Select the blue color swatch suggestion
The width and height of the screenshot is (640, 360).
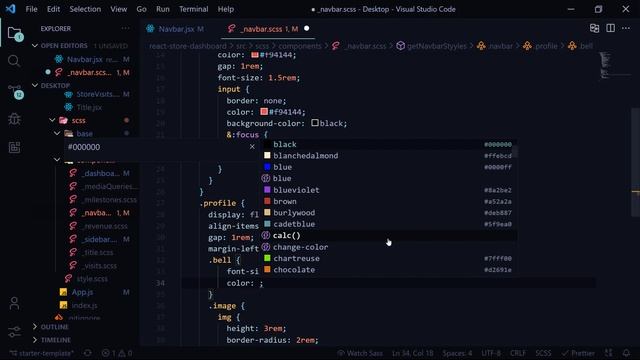[x=389, y=167]
